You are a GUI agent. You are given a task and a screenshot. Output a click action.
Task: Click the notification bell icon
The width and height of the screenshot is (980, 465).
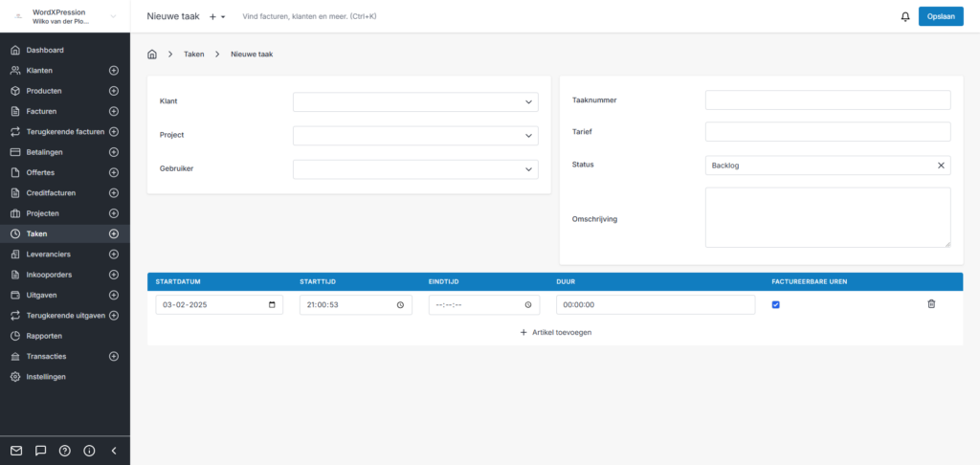905,17
